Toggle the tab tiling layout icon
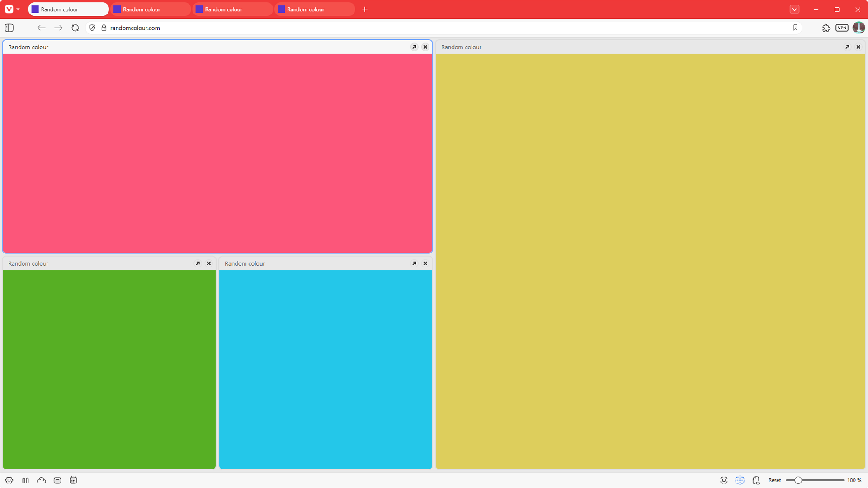Image resolution: width=868 pixels, height=488 pixels. (25, 480)
